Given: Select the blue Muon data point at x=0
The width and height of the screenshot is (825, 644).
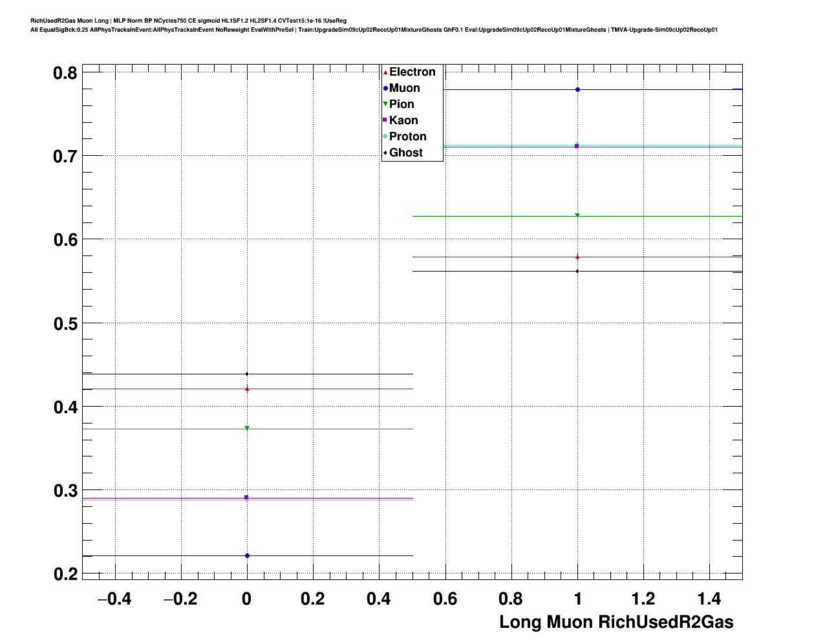Looking at the screenshot, I should click(x=247, y=555).
